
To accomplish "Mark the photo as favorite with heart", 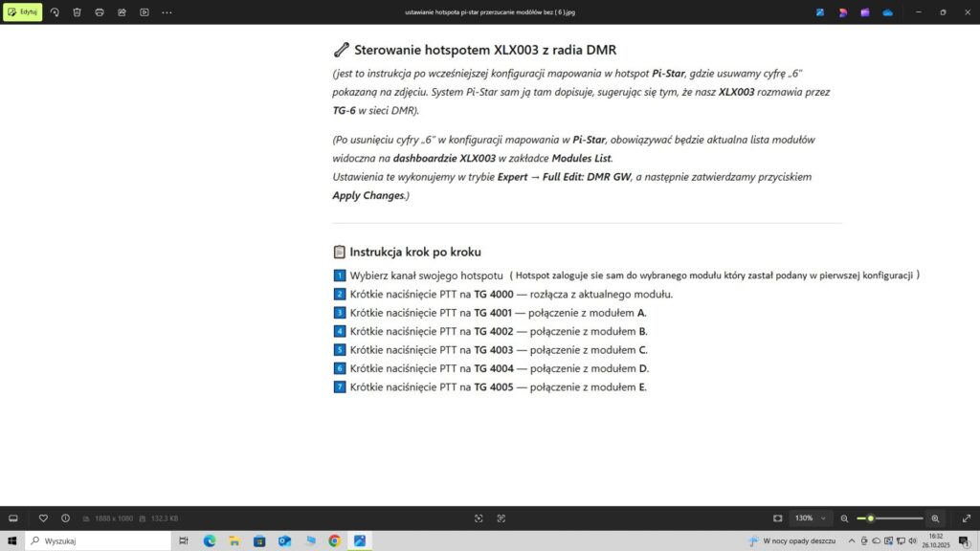I will [43, 518].
